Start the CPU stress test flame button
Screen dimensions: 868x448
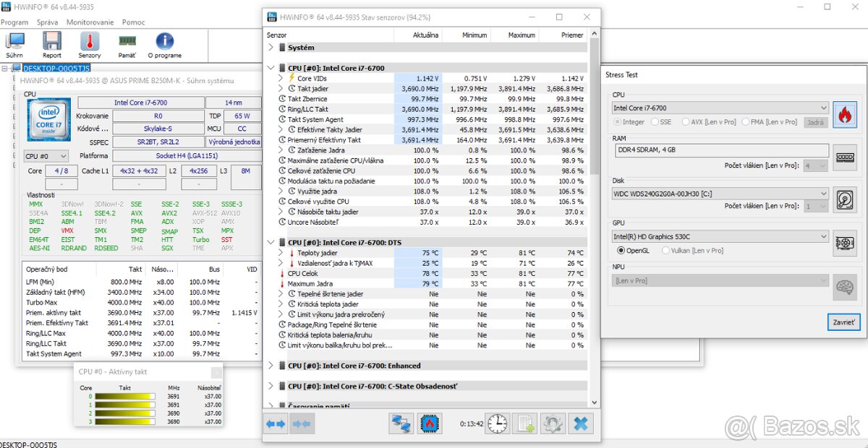pyautogui.click(x=844, y=115)
